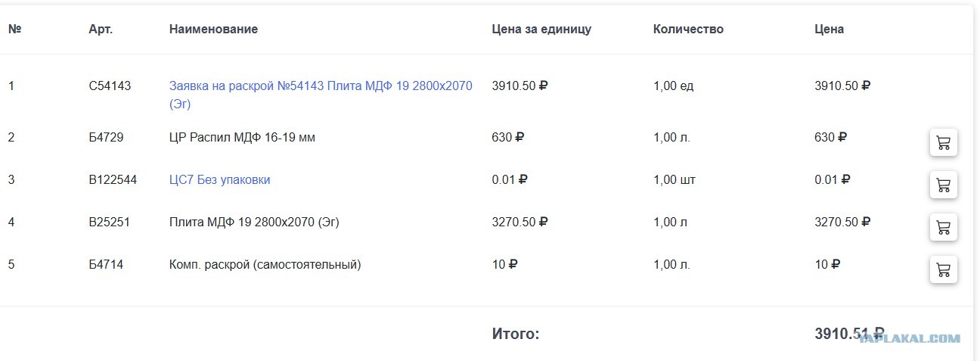Click Комп. раскрой (самостоятельный) item name
Viewport: 980px width, 361px height.
coord(265,264)
